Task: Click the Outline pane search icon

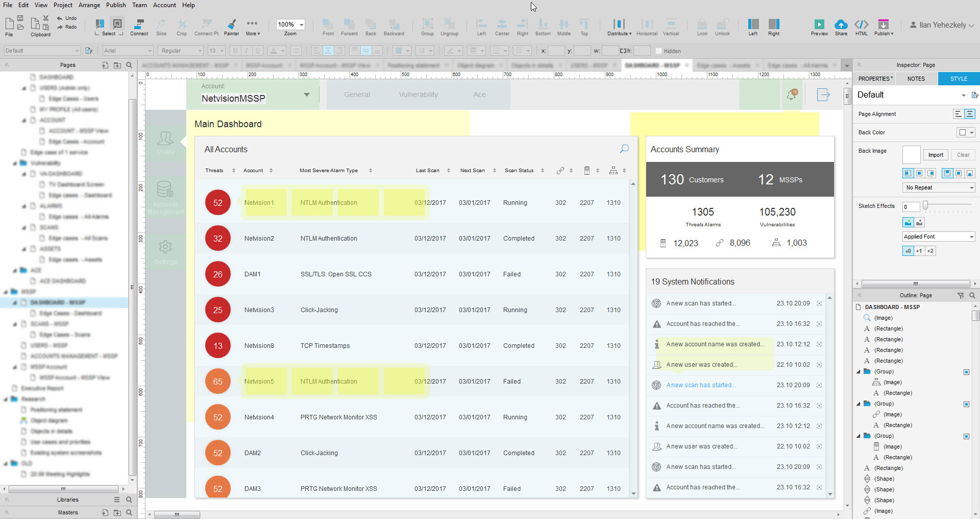Action: (x=972, y=295)
